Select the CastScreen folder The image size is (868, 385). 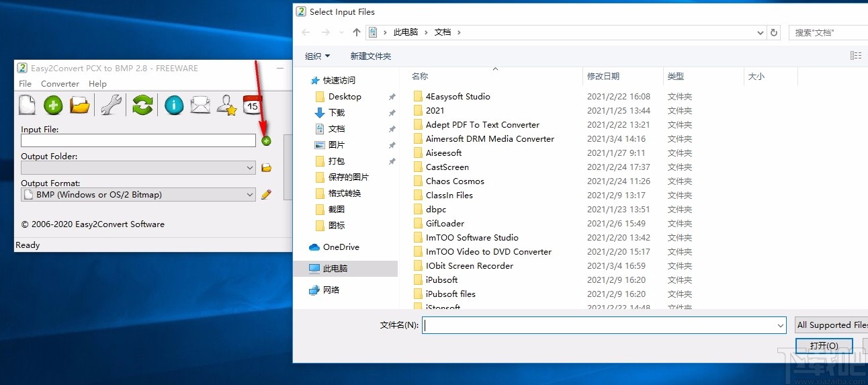point(447,167)
